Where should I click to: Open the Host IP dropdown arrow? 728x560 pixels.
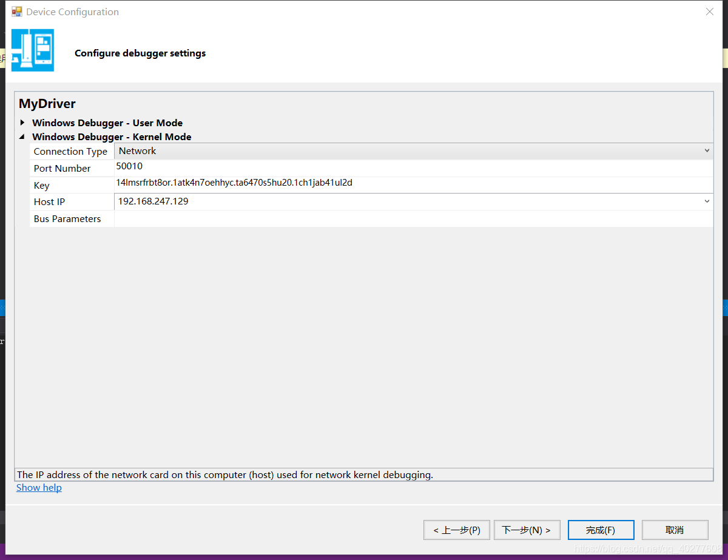coord(707,201)
